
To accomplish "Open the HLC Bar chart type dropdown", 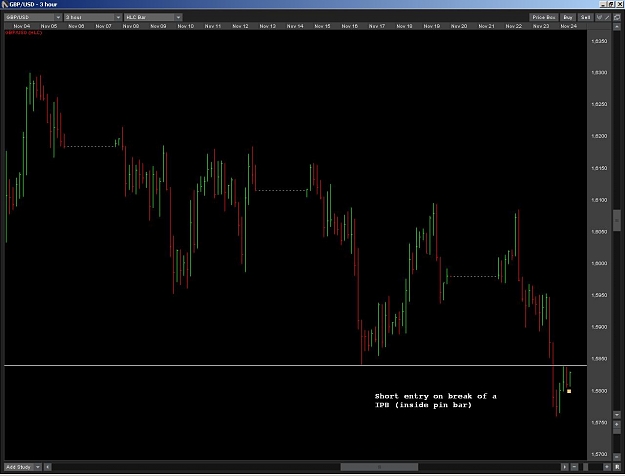I will 153,17.
